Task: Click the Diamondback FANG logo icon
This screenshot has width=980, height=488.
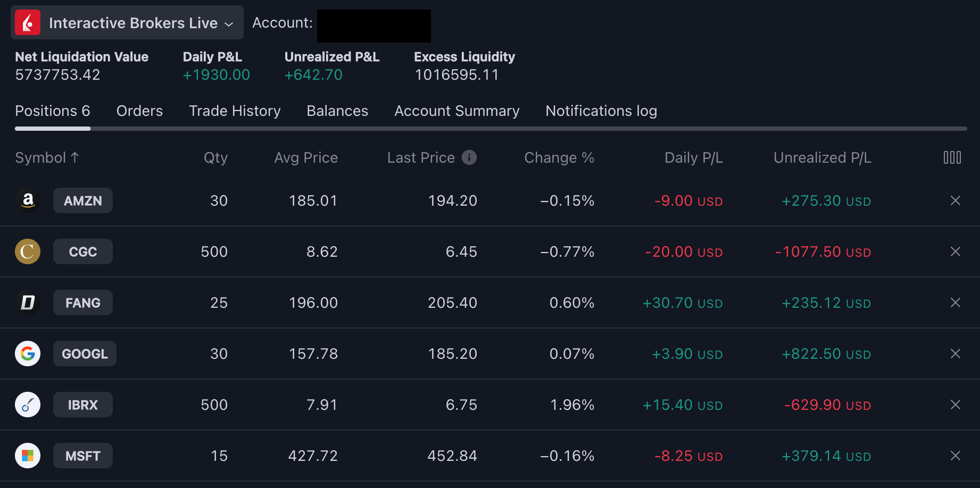Action: (28, 302)
